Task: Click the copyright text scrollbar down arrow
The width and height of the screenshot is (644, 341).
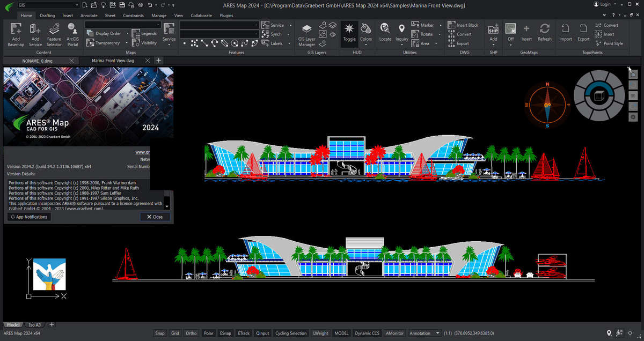Action: (167, 206)
